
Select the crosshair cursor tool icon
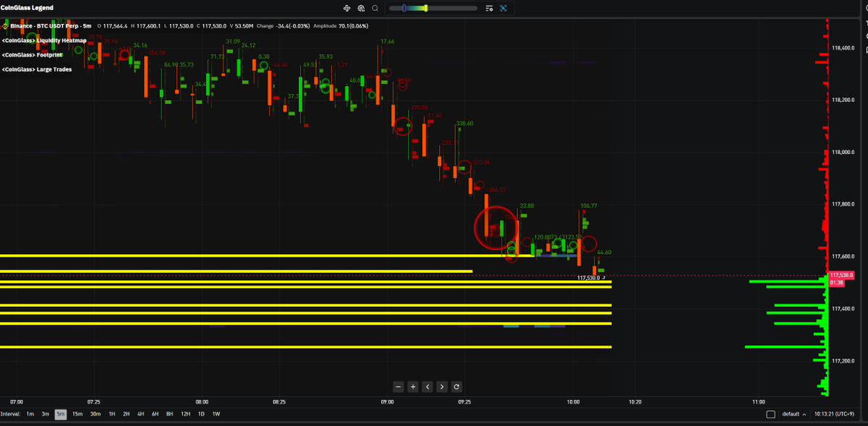click(x=346, y=8)
